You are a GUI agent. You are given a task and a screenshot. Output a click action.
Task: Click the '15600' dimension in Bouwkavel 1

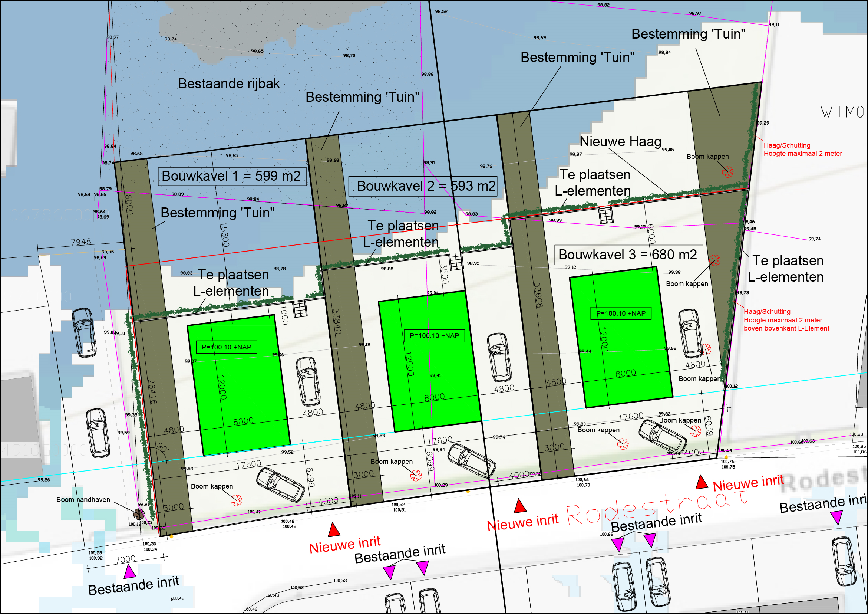(225, 234)
